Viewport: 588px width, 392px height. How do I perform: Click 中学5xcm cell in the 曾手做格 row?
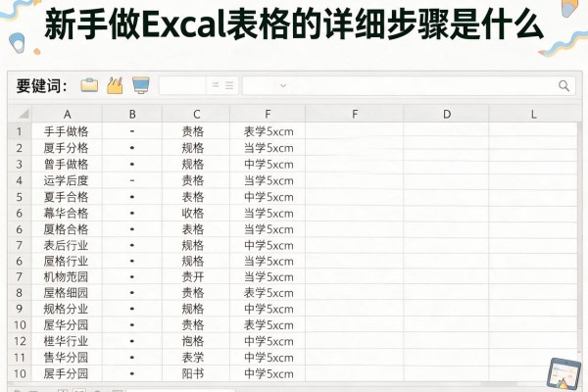269,165
